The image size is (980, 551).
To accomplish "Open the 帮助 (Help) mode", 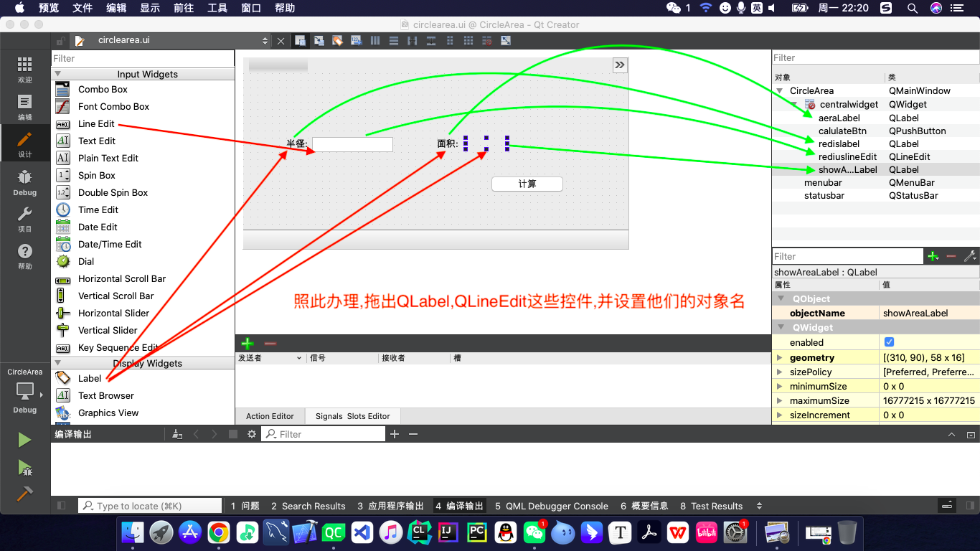I will coord(25,256).
